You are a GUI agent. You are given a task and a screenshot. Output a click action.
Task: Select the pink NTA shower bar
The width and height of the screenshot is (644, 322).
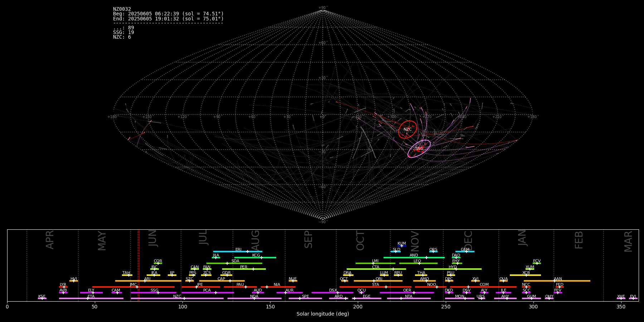[409, 298]
